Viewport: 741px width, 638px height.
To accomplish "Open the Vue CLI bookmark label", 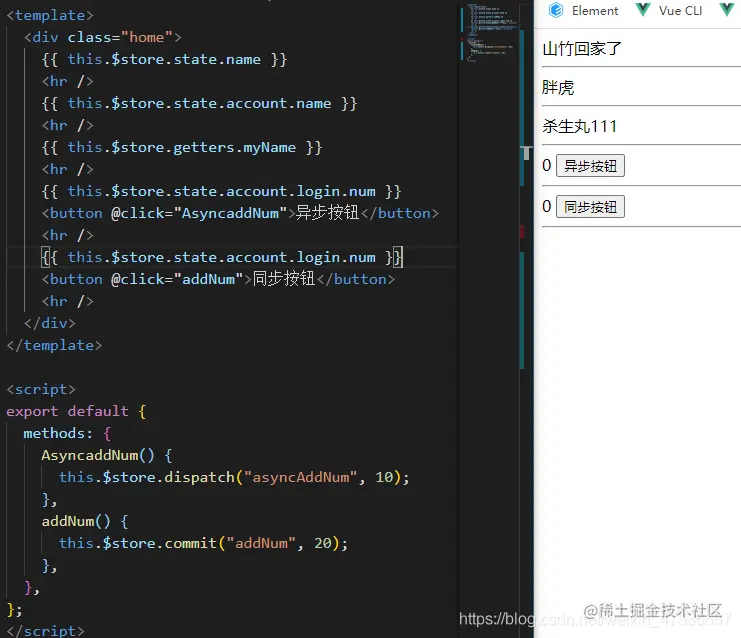I will pyautogui.click(x=681, y=10).
